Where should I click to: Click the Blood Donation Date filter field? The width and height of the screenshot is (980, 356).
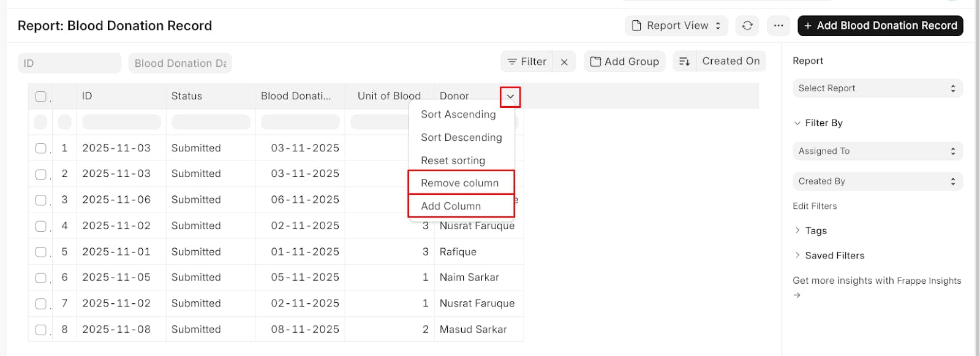pyautogui.click(x=180, y=63)
